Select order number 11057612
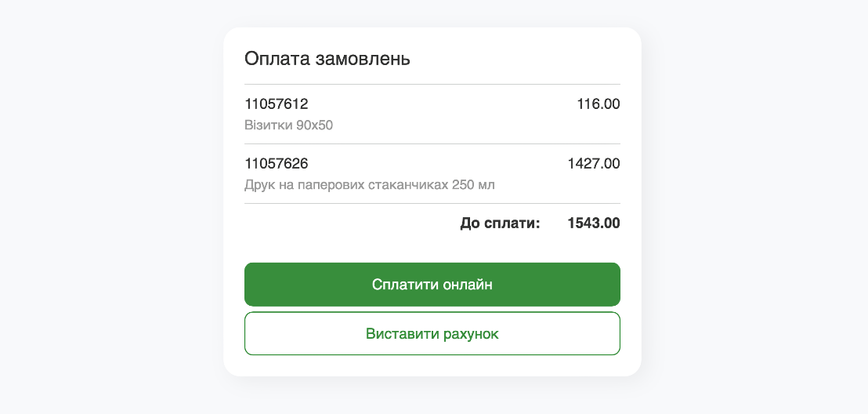868x414 pixels. 277,103
